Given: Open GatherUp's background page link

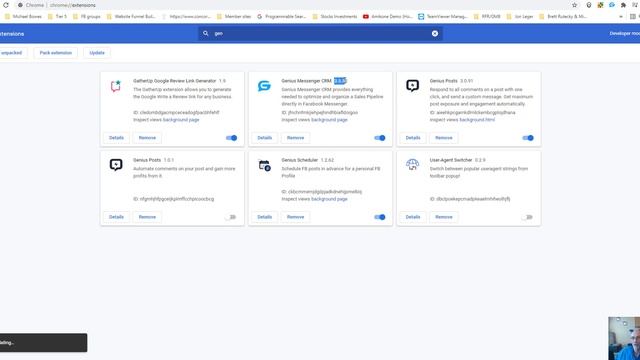Looking at the screenshot, I should click(181, 120).
